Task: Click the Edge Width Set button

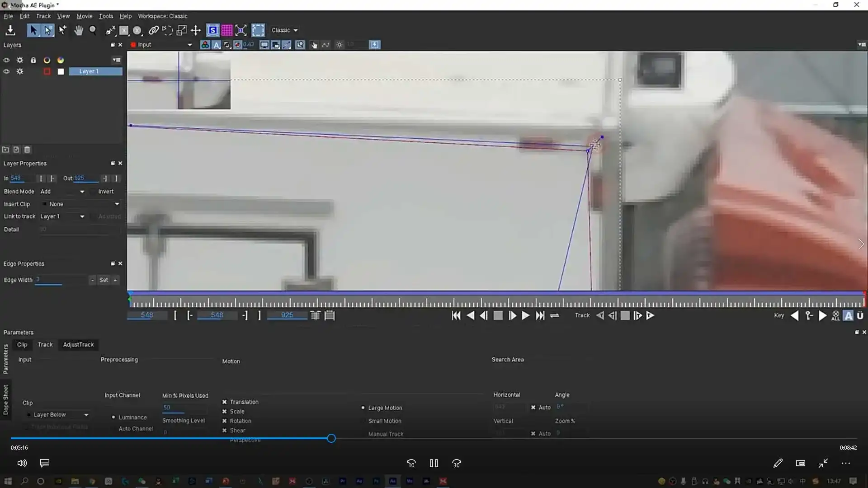Action: click(x=104, y=280)
